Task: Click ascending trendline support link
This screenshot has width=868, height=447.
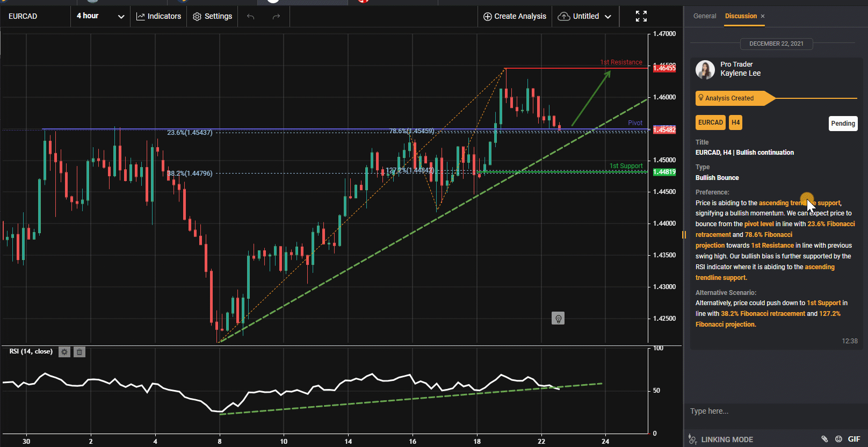Action: pyautogui.click(x=800, y=203)
